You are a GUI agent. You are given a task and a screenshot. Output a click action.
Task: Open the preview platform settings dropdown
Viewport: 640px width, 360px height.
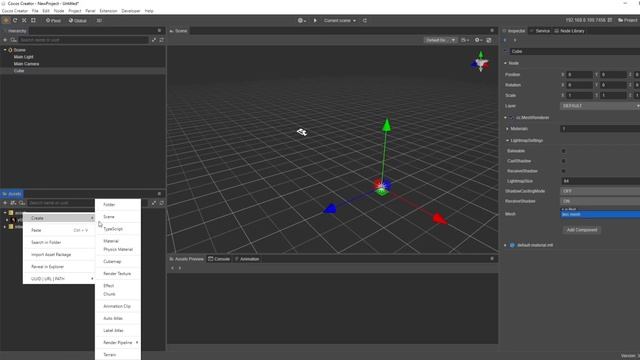tap(302, 20)
